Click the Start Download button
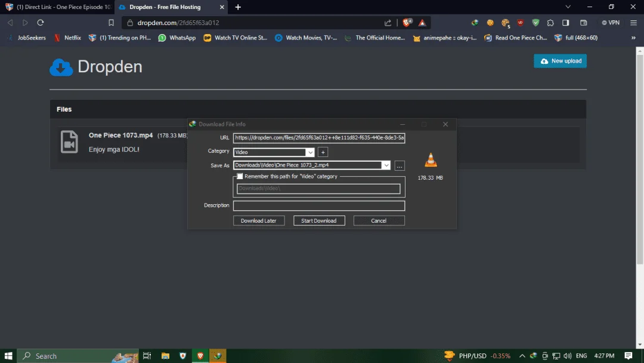Viewport: 644px width, 363px height. (x=319, y=221)
